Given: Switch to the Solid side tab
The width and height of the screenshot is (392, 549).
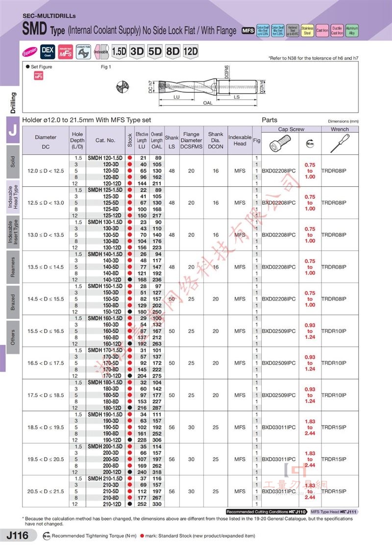Looking at the screenshot, I should pos(13,162).
